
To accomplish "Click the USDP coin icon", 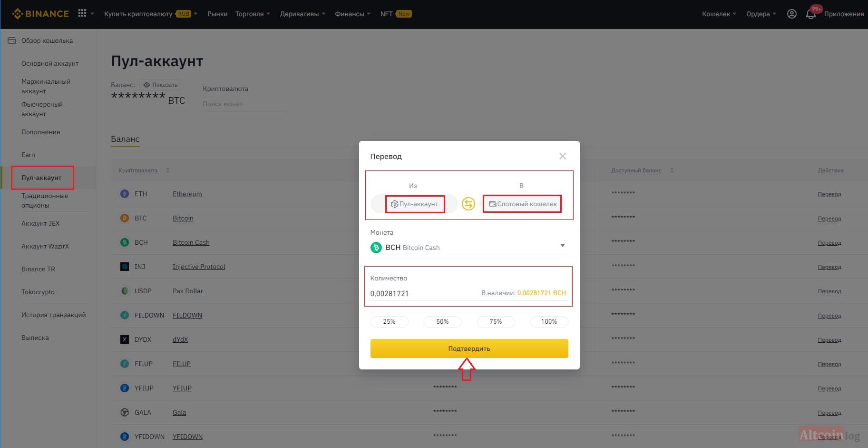I will (125, 291).
